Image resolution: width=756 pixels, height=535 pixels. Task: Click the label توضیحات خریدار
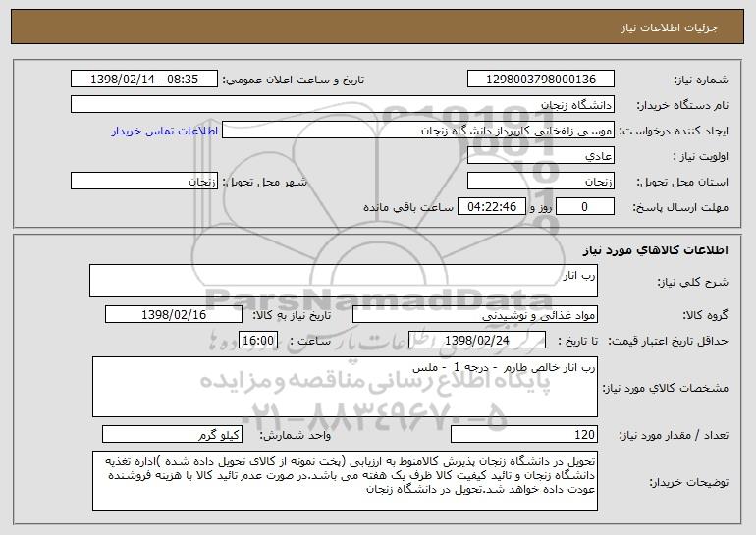(x=688, y=482)
